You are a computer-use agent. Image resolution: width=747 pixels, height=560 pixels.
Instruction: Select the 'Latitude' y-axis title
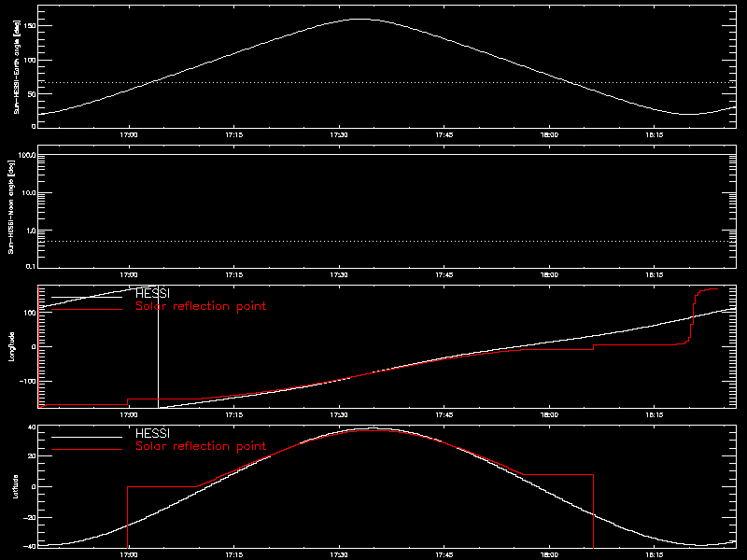pyautogui.click(x=16, y=486)
